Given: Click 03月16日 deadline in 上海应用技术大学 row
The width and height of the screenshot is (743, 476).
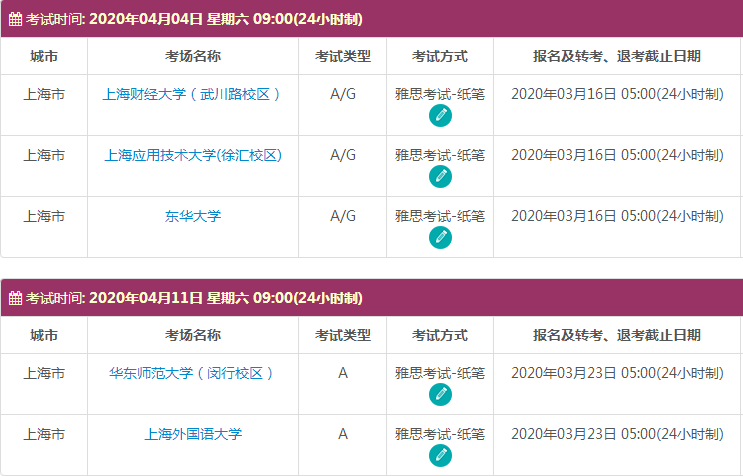Looking at the screenshot, I should coord(617,155).
